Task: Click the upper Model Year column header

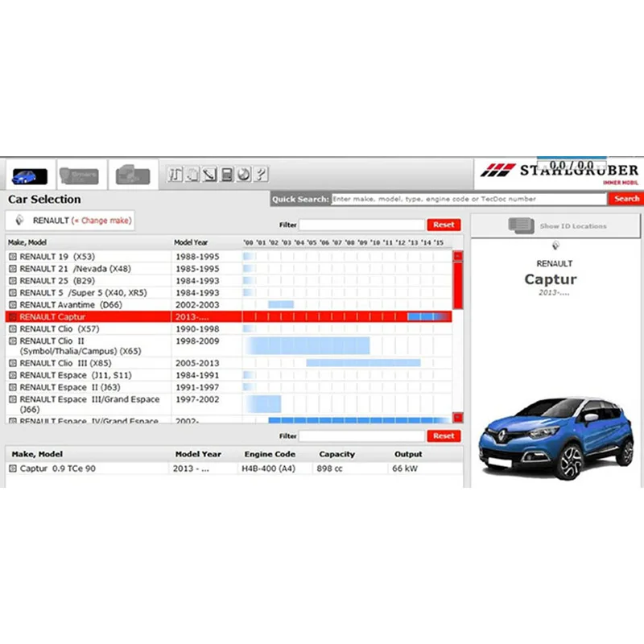Action: pyautogui.click(x=191, y=242)
